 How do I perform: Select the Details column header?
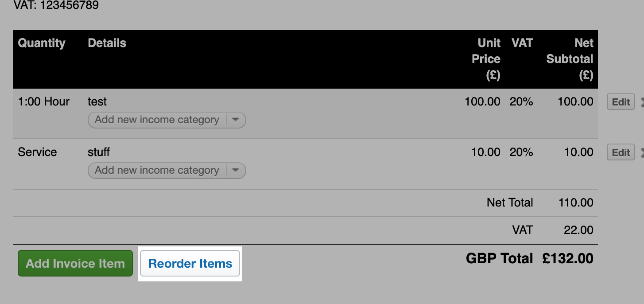(x=107, y=43)
